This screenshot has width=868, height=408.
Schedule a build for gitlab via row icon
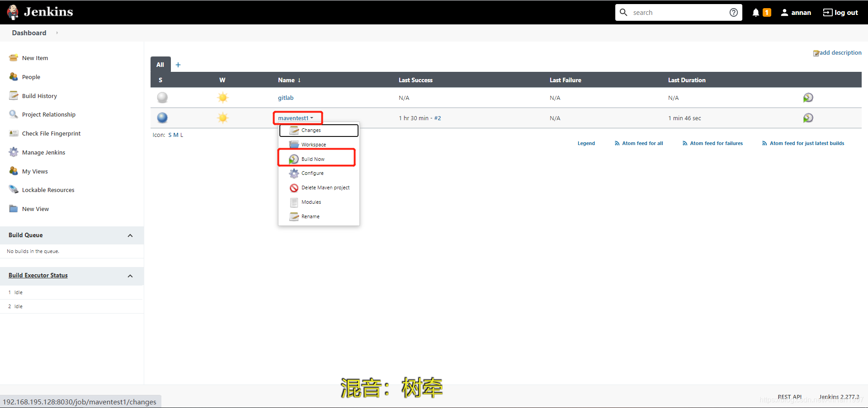pyautogui.click(x=808, y=98)
